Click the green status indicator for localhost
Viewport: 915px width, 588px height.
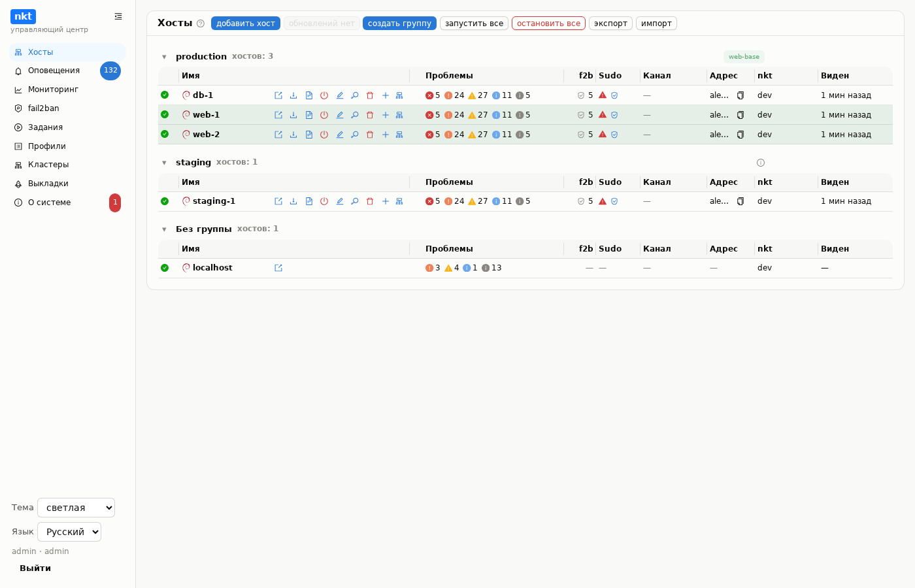point(165,268)
